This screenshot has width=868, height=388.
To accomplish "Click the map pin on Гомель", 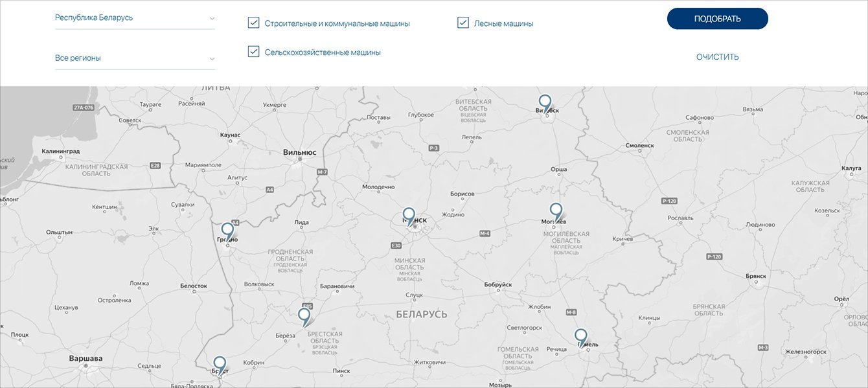I will pyautogui.click(x=581, y=338).
